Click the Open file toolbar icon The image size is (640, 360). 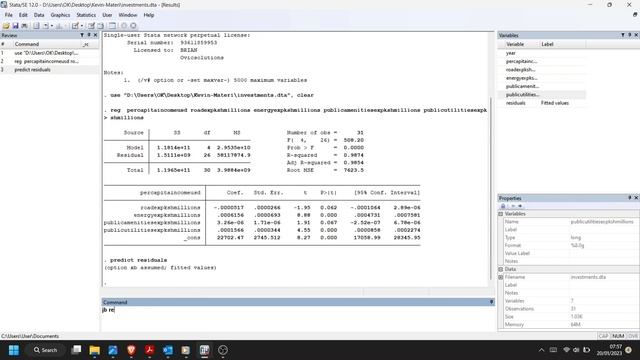tap(6, 26)
